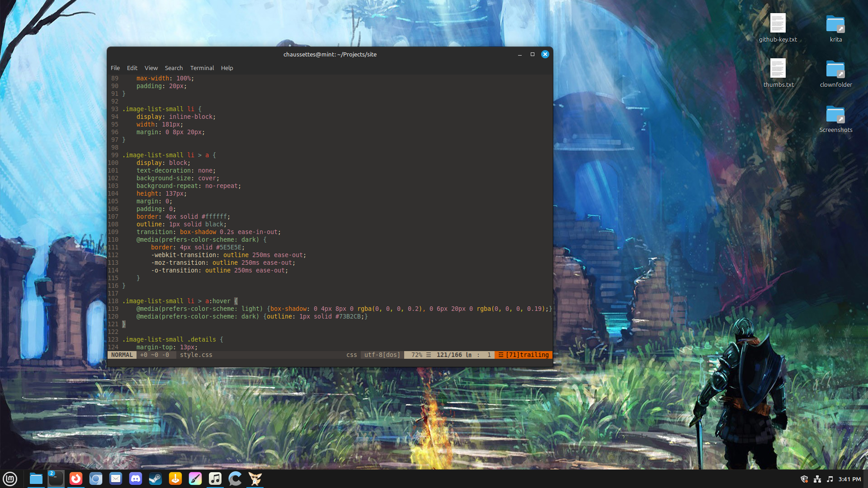Click the terminal icon in the taskbar
868x488 pixels.
point(56,479)
